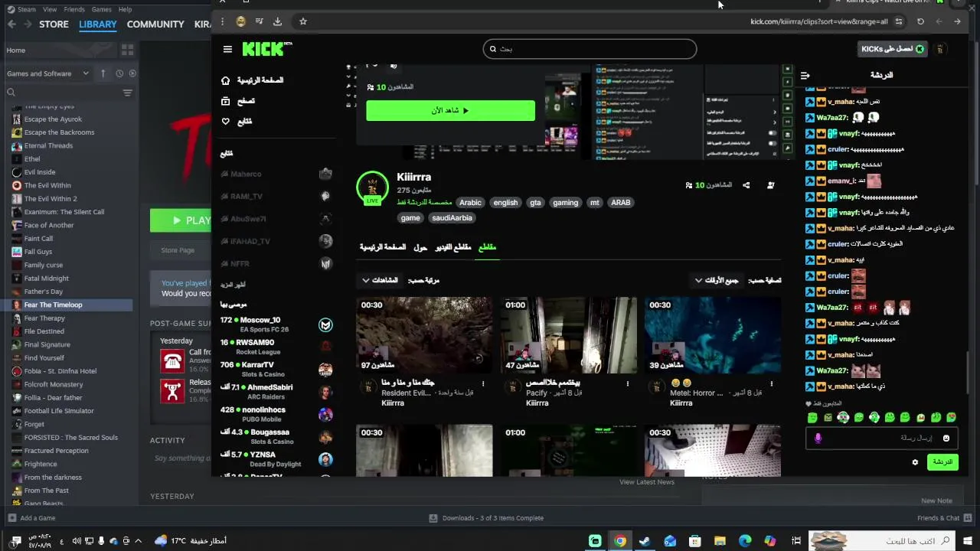Switch Steam library to grid view

point(127,50)
